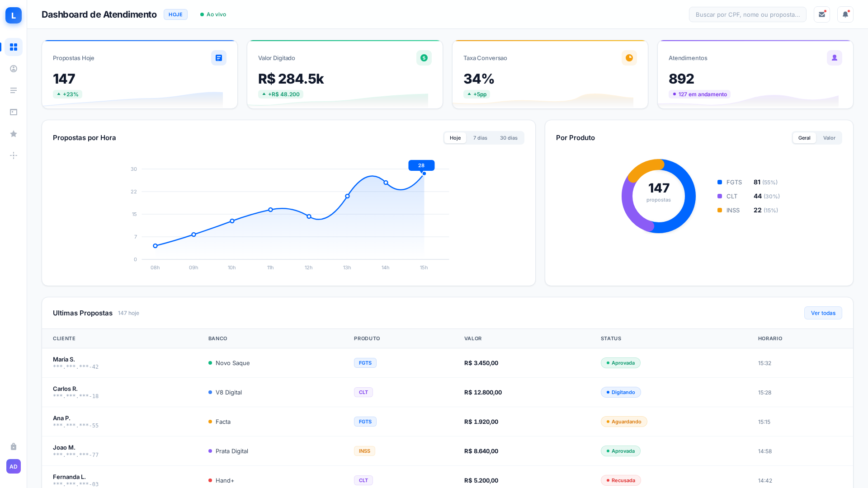Open the notifications bell icon
The image size is (868, 488).
coord(845,14)
